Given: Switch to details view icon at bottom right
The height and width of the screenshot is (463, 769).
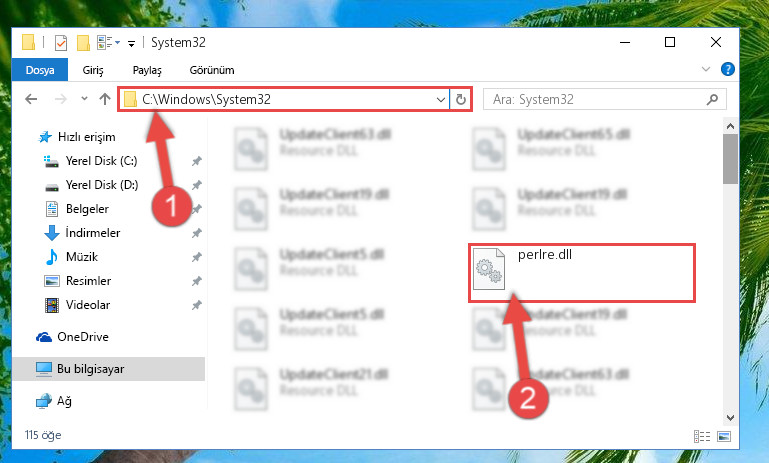Looking at the screenshot, I should pos(702,436).
